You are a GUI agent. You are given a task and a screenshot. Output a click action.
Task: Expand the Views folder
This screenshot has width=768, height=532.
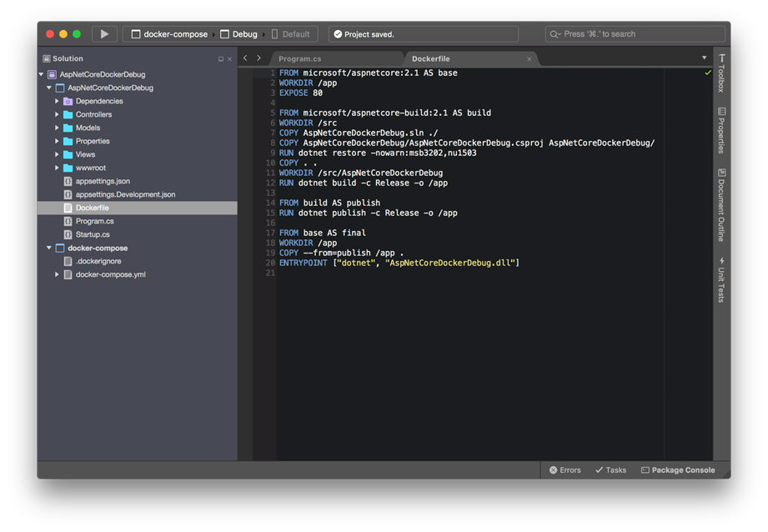pos(57,154)
